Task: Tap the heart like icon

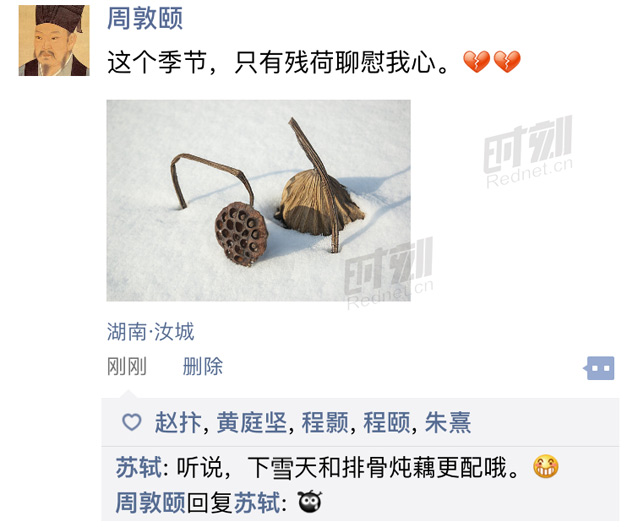Action: 132,422
